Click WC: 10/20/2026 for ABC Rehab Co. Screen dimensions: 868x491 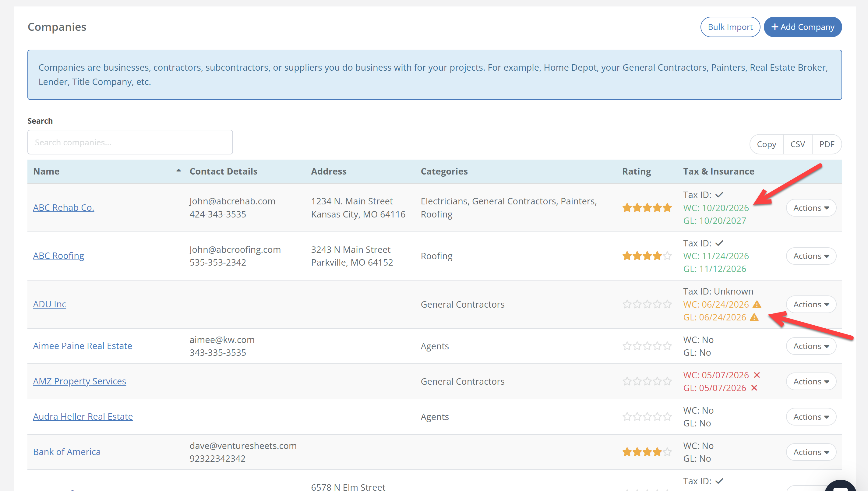click(716, 208)
